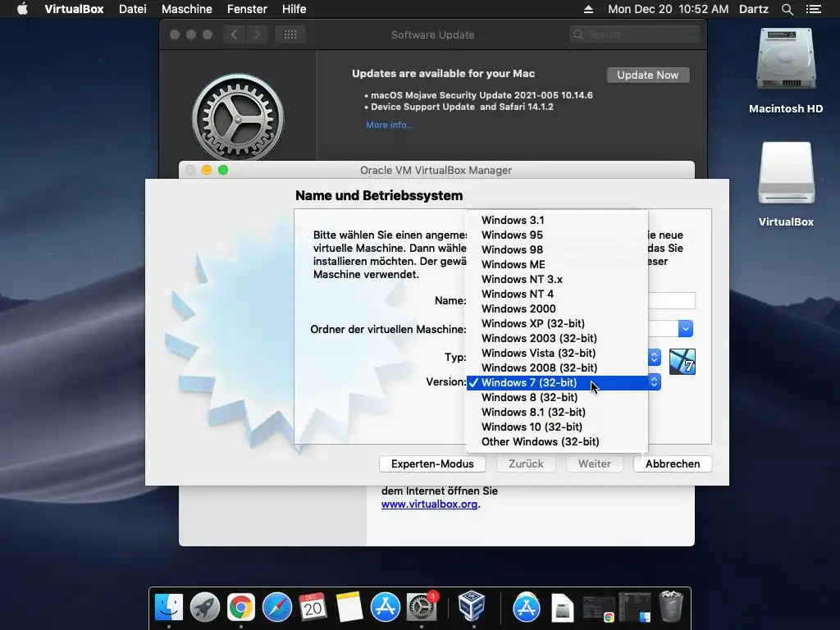
Task: Click the Zurück button
Action: click(526, 464)
